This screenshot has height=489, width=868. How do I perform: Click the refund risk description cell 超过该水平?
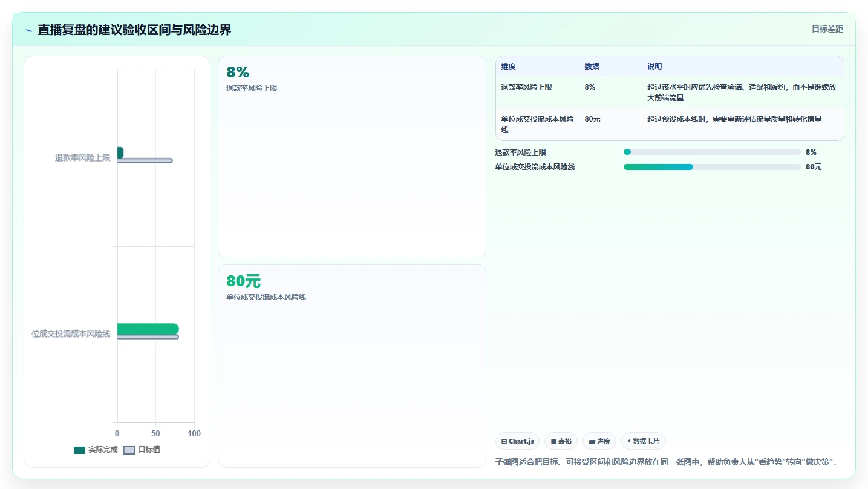[x=742, y=93]
